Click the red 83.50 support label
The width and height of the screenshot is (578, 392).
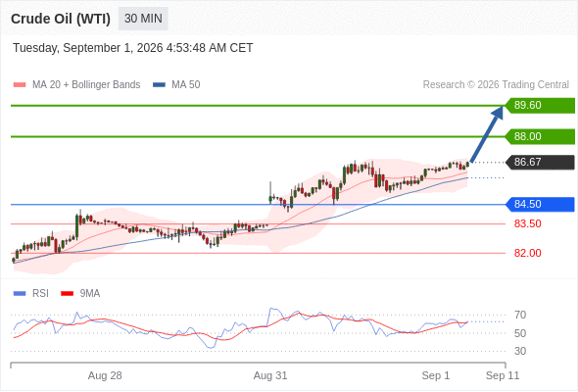[x=527, y=223]
